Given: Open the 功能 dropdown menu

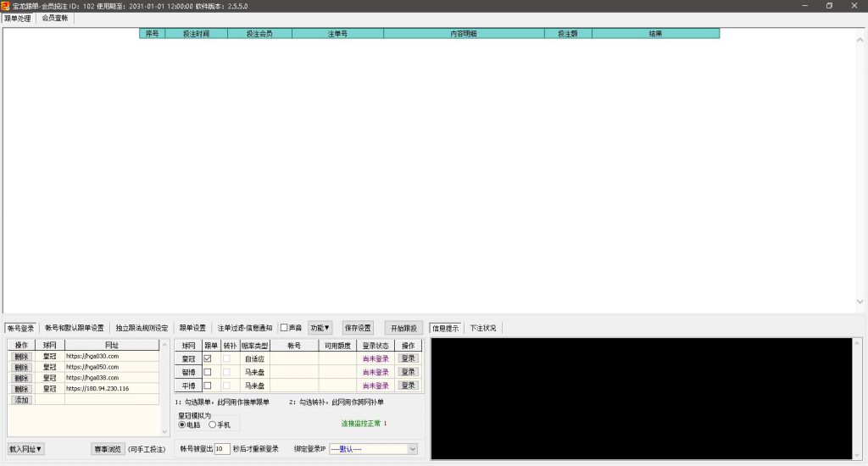Looking at the screenshot, I should point(320,328).
